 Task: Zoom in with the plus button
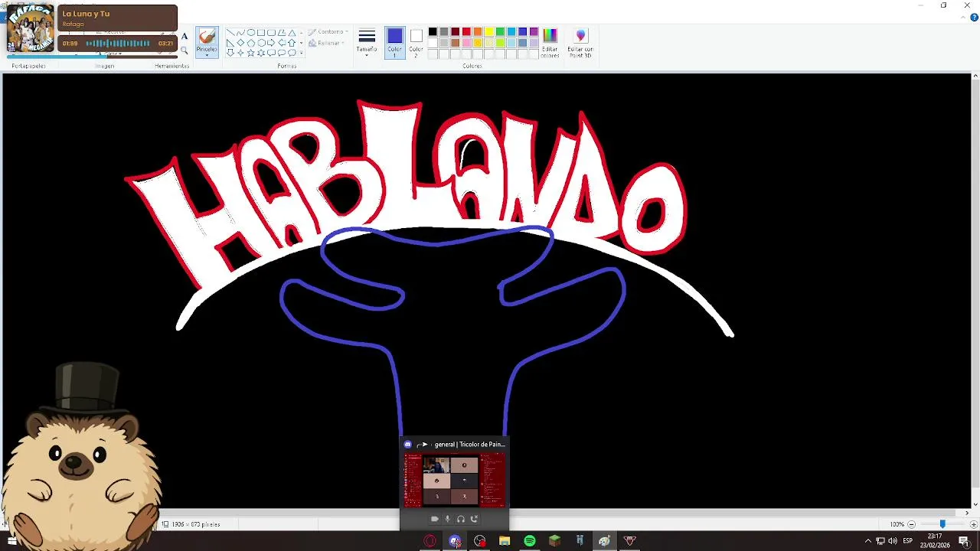(974, 524)
